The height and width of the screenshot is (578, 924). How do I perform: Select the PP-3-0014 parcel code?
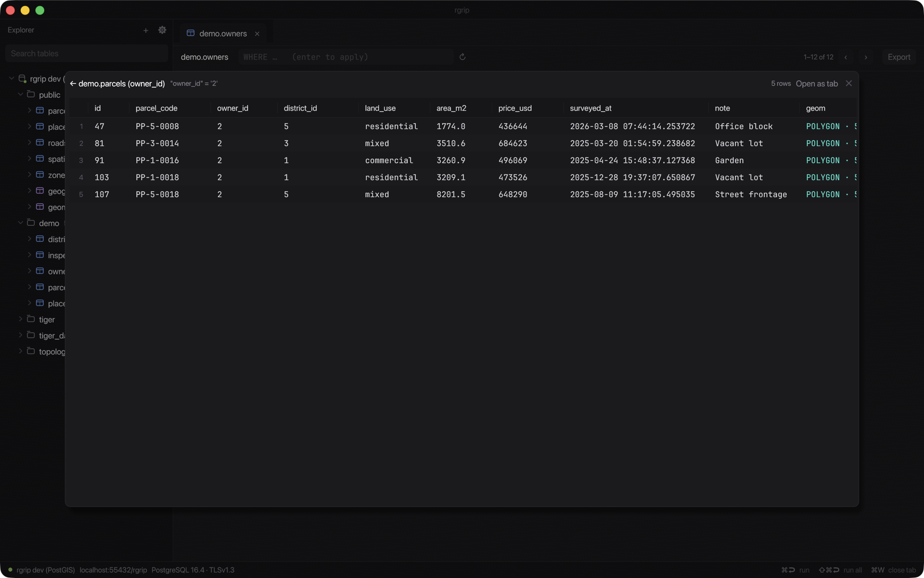pos(157,144)
